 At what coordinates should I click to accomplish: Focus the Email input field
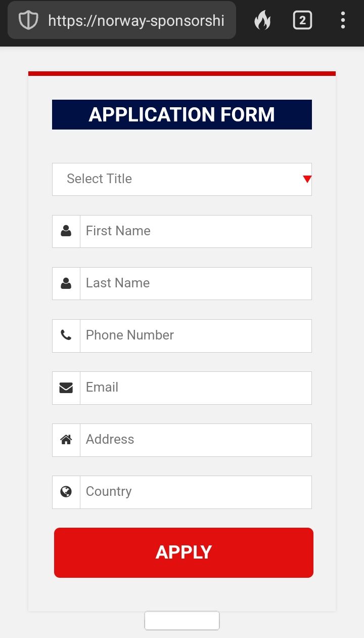(196, 388)
